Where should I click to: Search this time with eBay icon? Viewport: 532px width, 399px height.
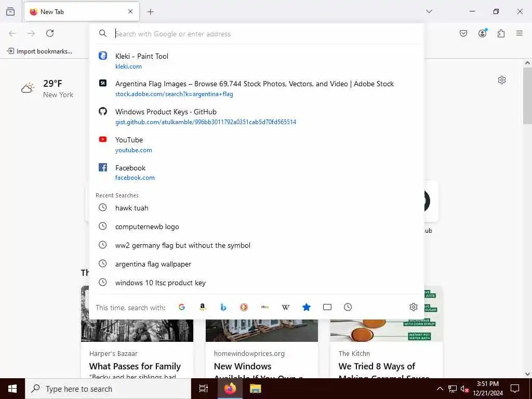[x=265, y=307]
